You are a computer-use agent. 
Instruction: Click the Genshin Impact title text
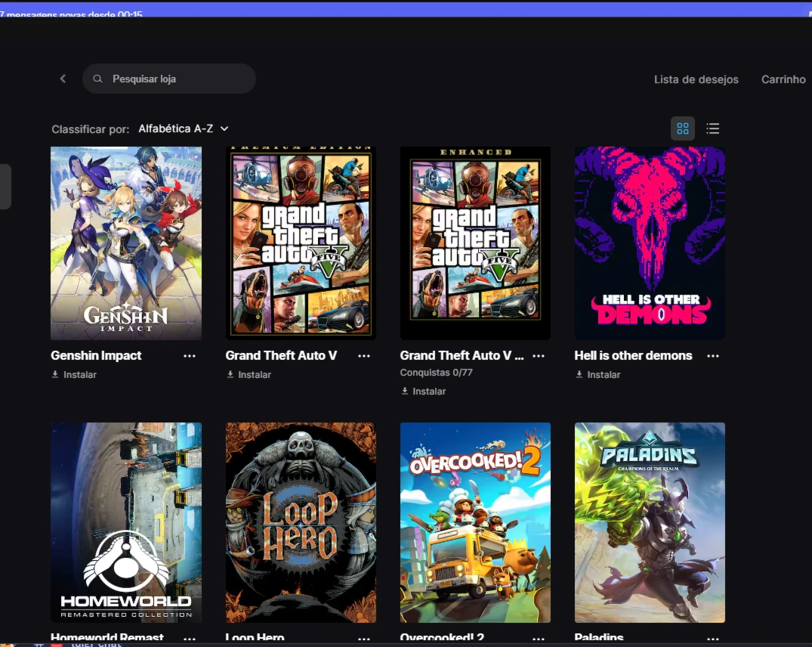click(96, 355)
